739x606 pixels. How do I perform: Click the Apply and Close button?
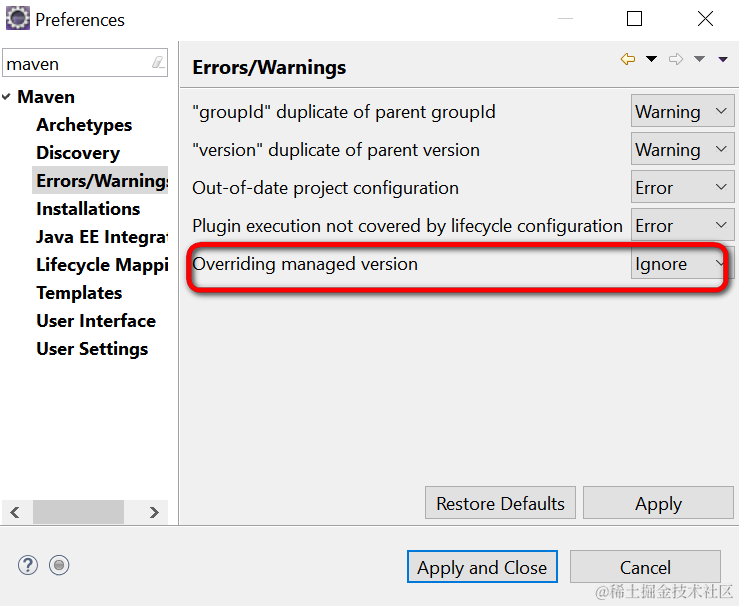482,568
